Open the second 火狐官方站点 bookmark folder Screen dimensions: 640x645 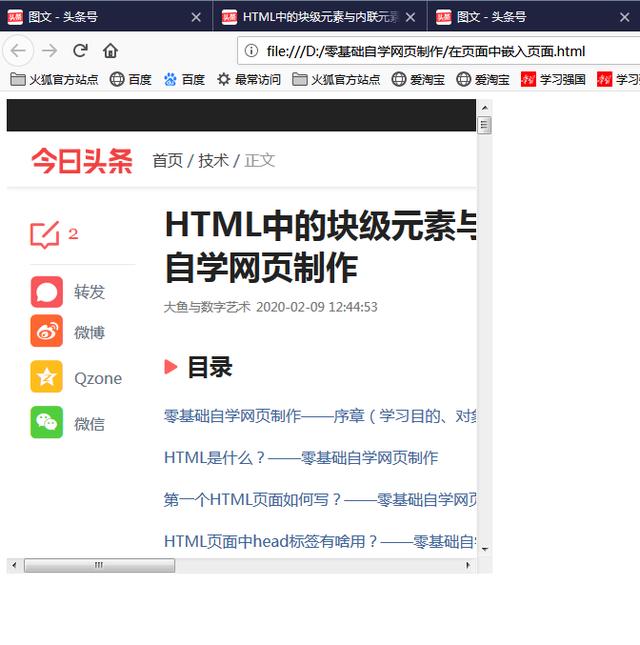coord(336,79)
